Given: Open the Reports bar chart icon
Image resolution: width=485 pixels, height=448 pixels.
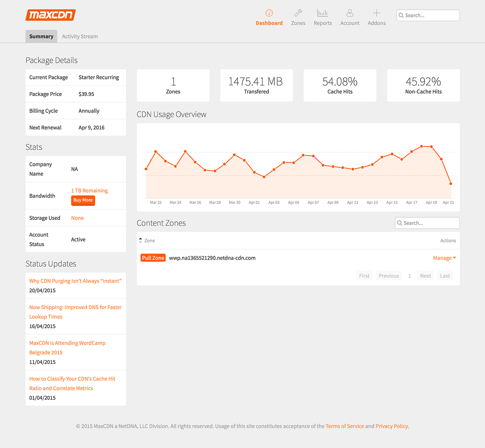Looking at the screenshot, I should pyautogui.click(x=323, y=13).
